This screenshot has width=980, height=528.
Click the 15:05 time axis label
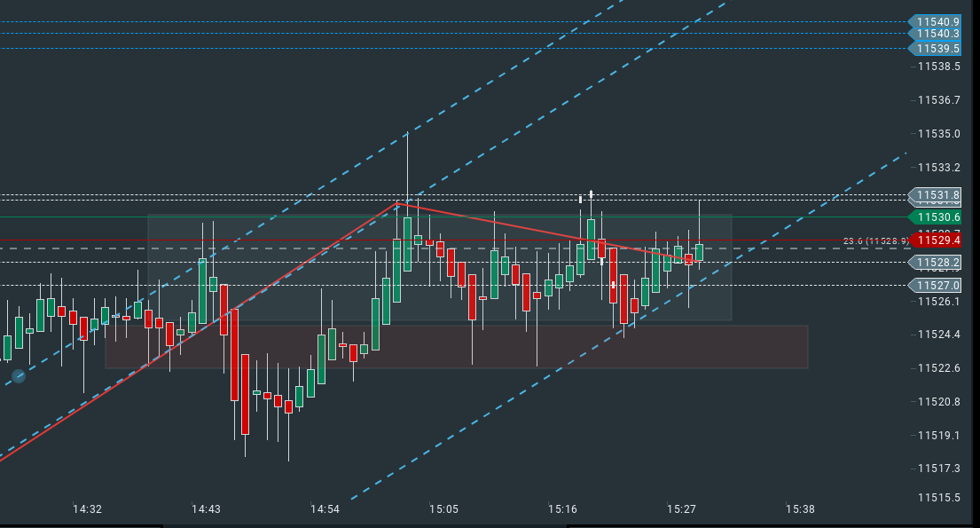coord(443,509)
